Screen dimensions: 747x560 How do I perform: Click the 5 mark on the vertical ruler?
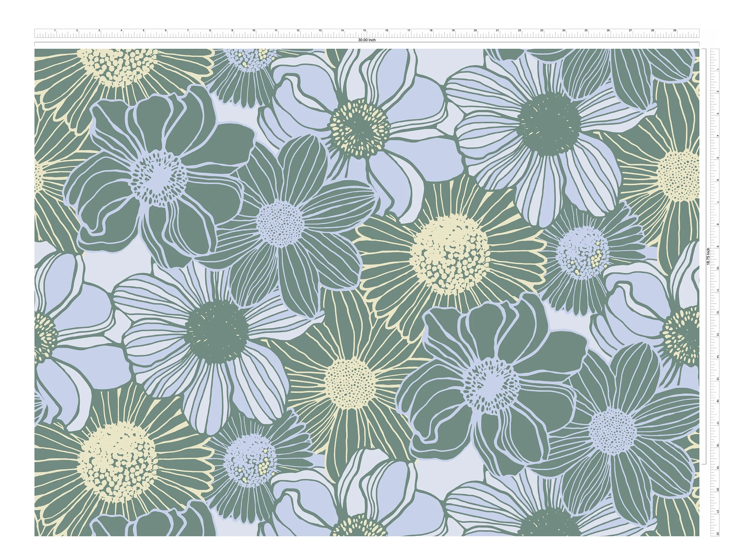pos(717,158)
